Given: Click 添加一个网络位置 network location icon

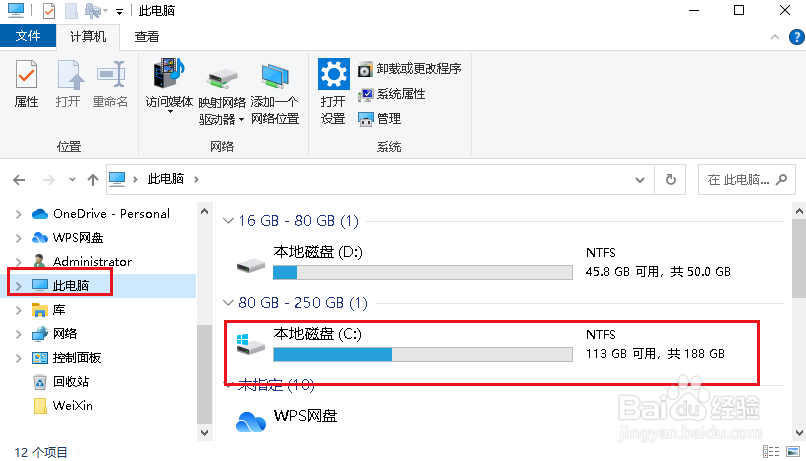Looking at the screenshot, I should 275,94.
